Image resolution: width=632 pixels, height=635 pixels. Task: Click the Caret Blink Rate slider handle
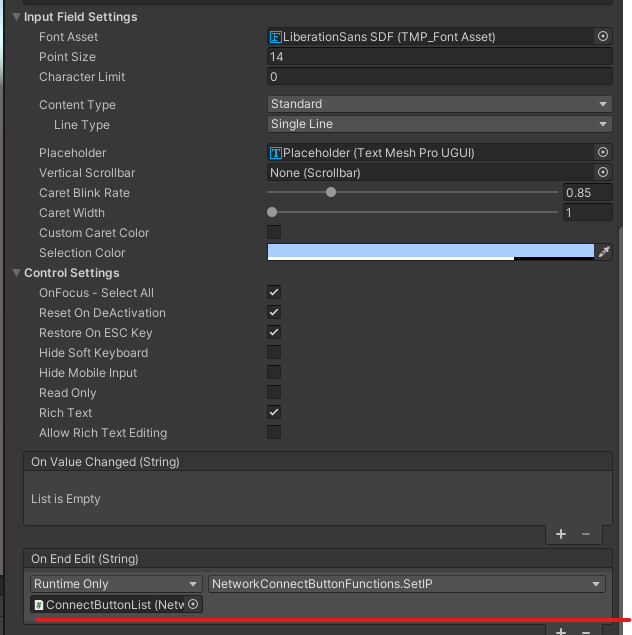tap(331, 192)
